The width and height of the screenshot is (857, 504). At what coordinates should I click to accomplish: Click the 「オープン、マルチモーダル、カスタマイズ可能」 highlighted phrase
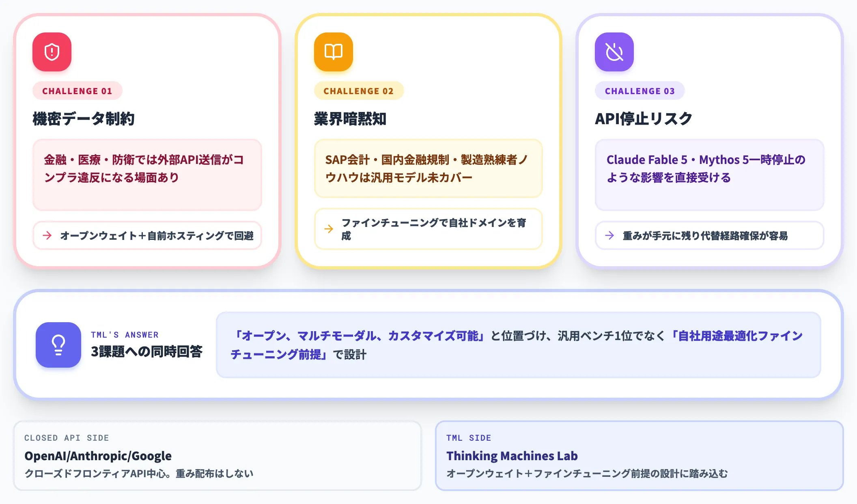tap(360, 336)
